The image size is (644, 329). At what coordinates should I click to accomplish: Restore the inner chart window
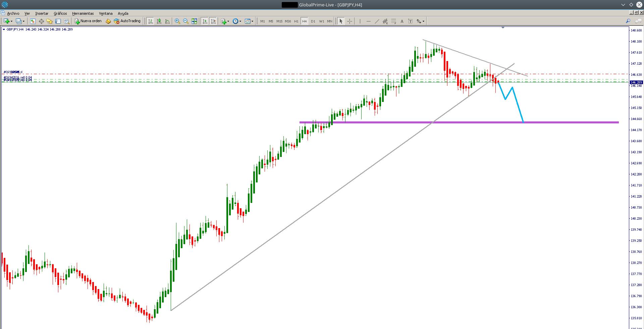tap(636, 13)
